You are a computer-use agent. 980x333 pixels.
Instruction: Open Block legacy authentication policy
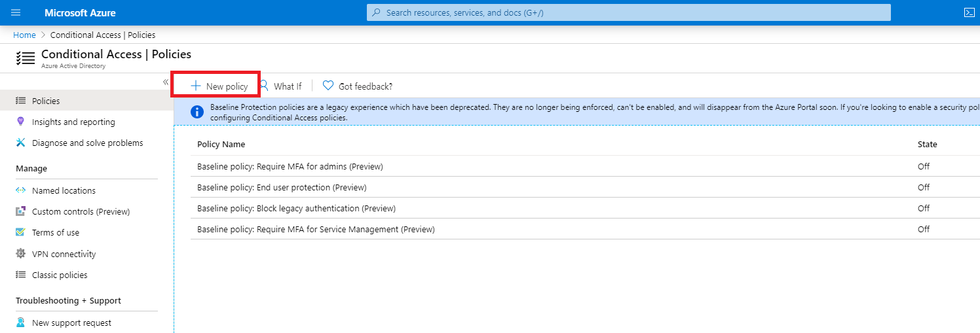click(x=296, y=208)
